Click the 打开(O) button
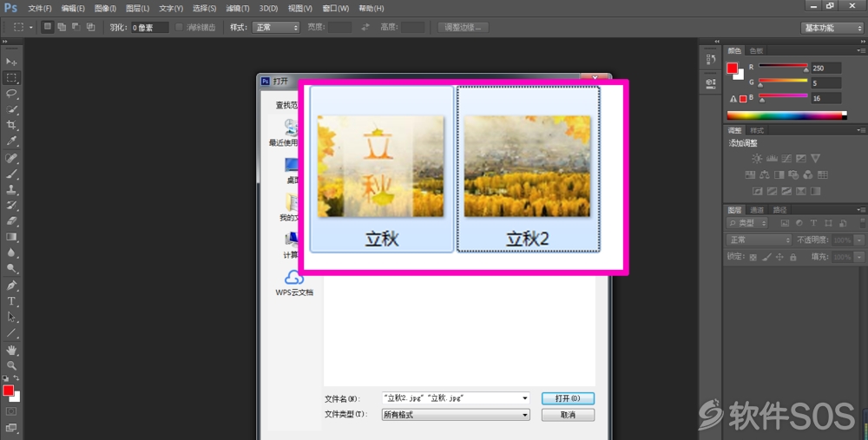 pos(568,398)
